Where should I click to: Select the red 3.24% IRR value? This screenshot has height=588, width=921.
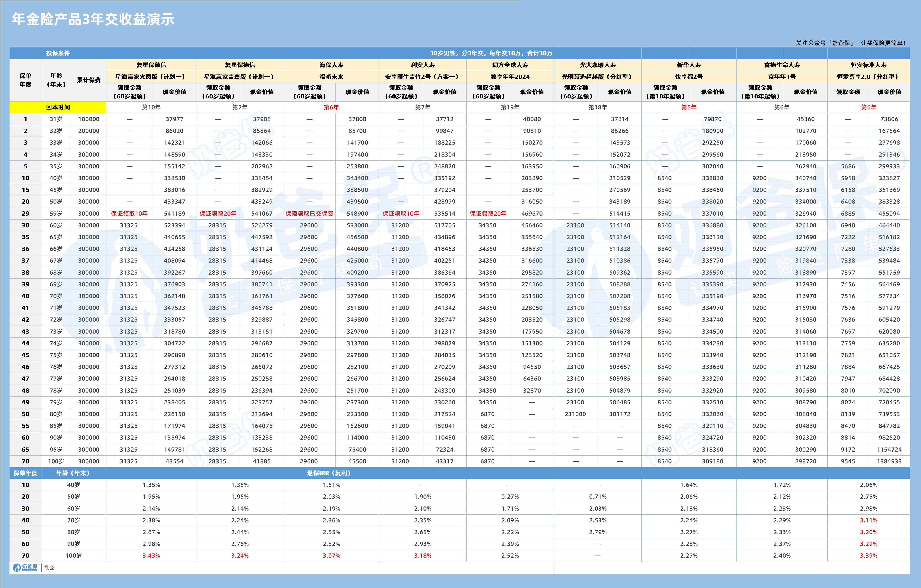coord(240,556)
